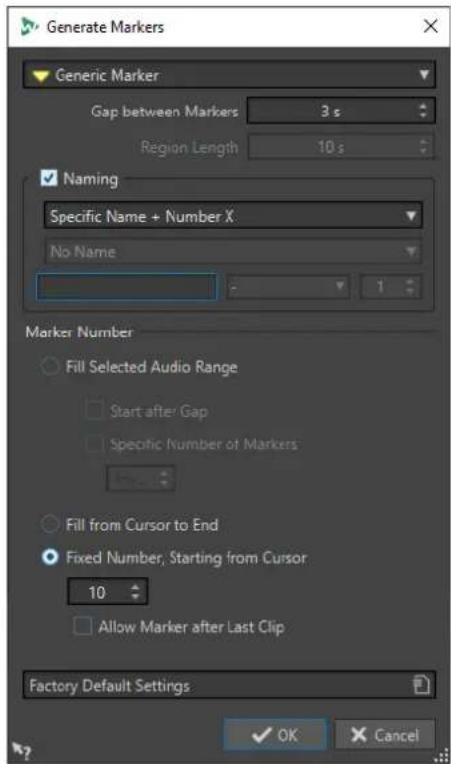Click the WaveLab logo icon in title bar

click(x=29, y=26)
